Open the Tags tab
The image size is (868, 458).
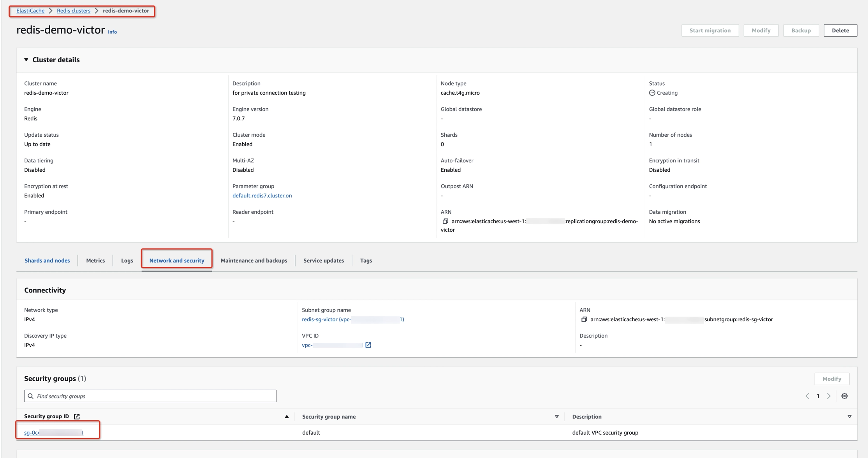coord(366,261)
